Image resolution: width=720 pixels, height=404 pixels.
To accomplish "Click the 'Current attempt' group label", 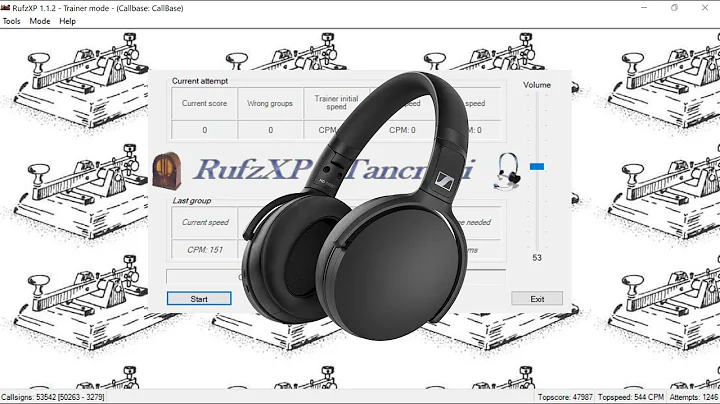I will 200,81.
